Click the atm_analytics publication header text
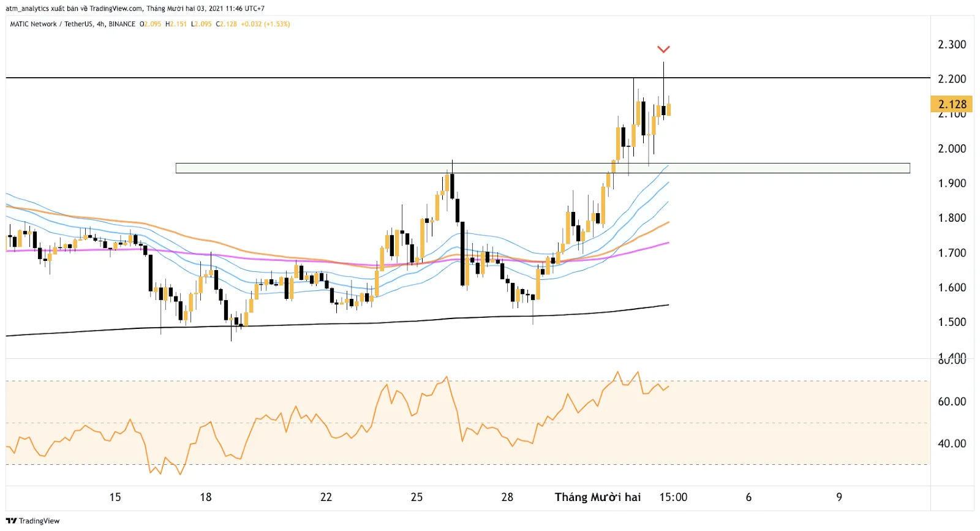The image size is (980, 531). (135, 9)
